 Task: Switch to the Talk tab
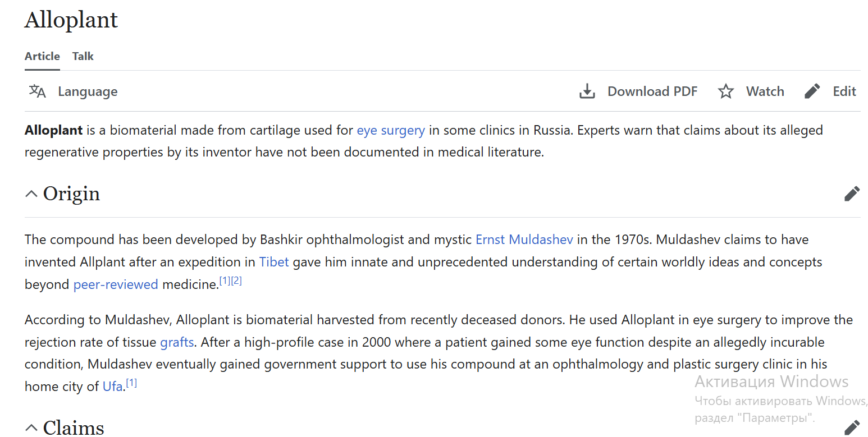click(83, 56)
